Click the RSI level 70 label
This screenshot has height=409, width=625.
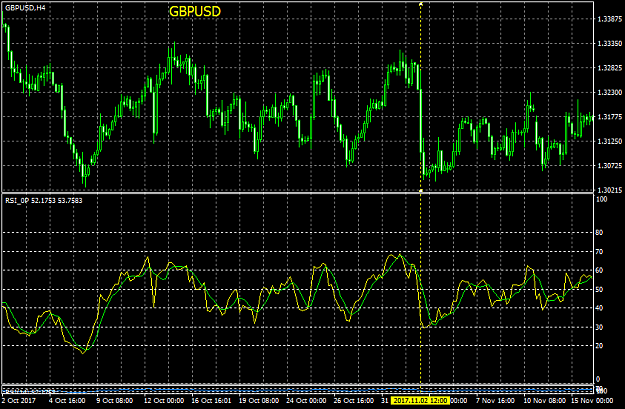click(x=599, y=252)
